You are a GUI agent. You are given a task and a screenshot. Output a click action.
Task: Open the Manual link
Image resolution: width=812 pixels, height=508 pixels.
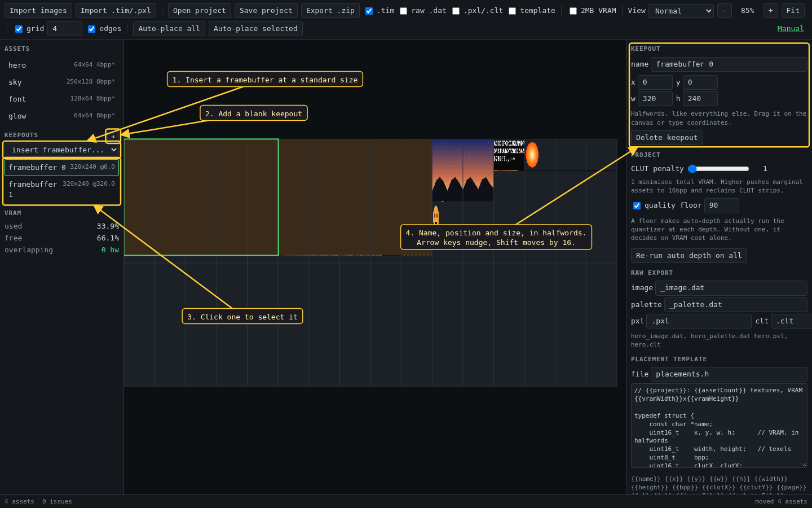point(791,29)
